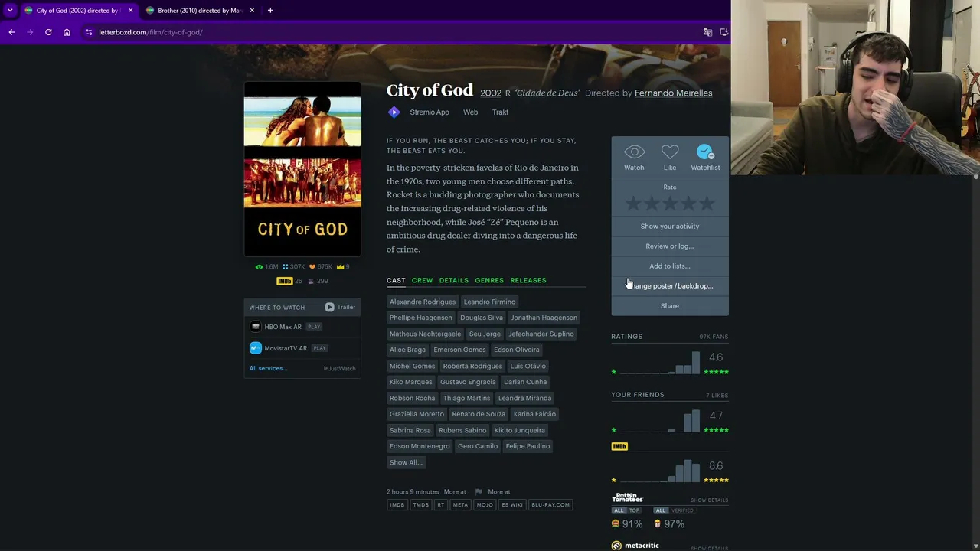Image resolution: width=980 pixels, height=551 pixels.
Task: Set the star rating under Rate
Action: 670,204
